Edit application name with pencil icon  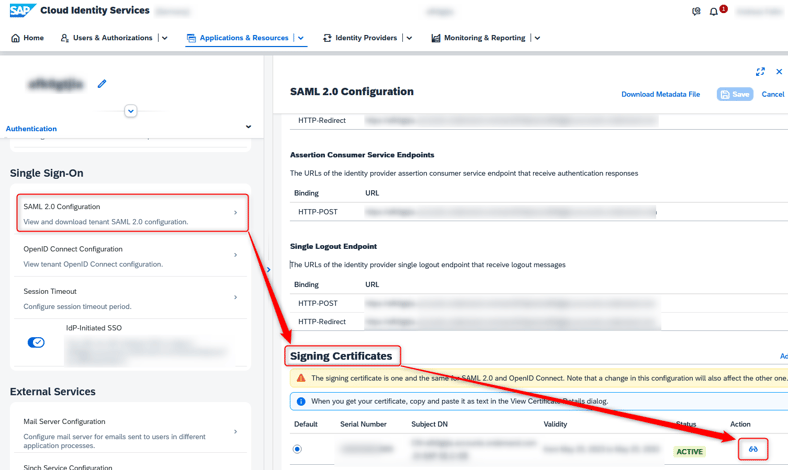point(102,83)
